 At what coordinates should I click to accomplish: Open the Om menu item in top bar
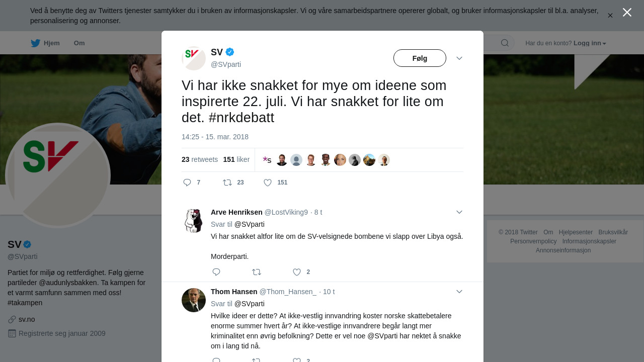79,43
